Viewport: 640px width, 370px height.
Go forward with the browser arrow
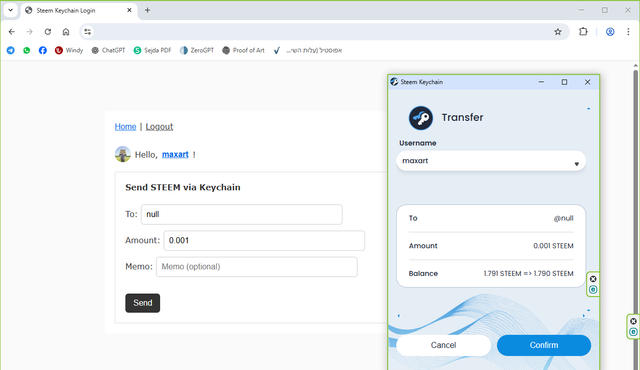click(x=29, y=32)
